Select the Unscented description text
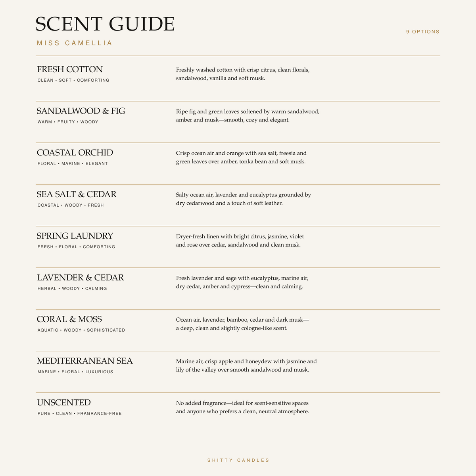Screen dimensions: 476x476 click(242, 407)
